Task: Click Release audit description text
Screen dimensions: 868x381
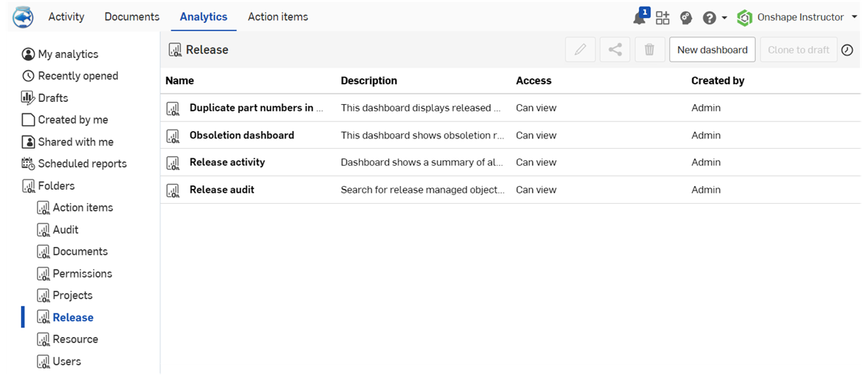Action: point(423,189)
